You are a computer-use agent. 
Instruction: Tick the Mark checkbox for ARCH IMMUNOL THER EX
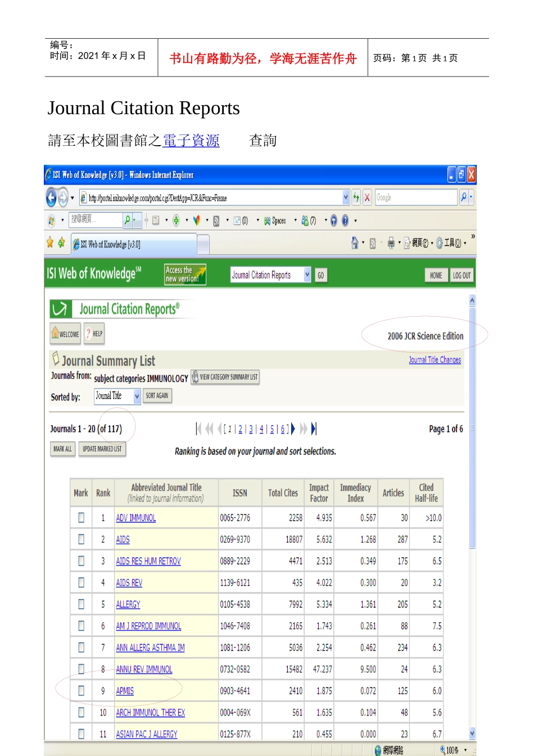click(81, 712)
